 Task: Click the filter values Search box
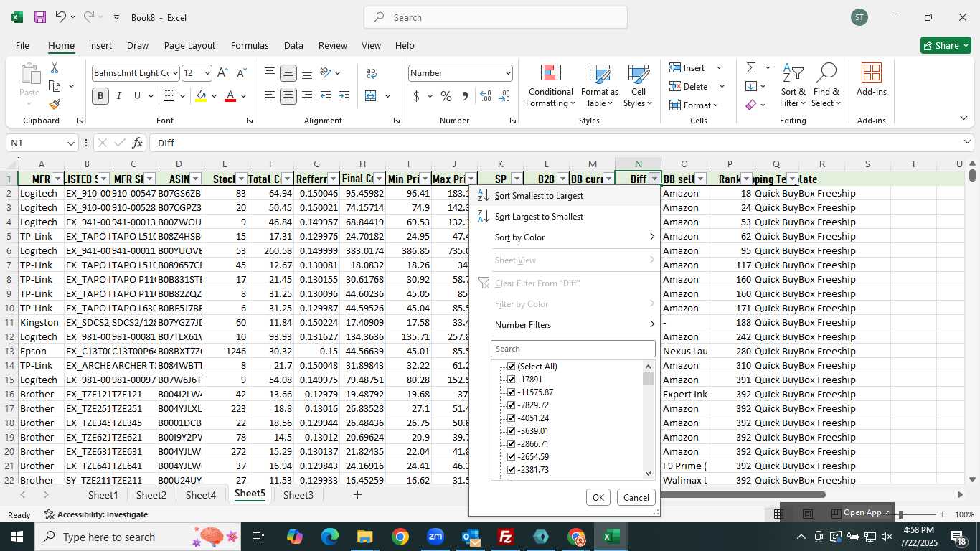573,349
